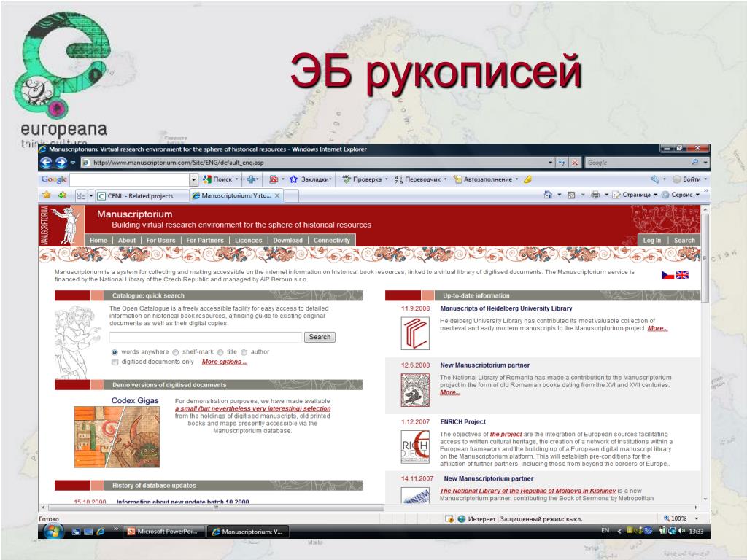Click the catalogue Search button

pyautogui.click(x=320, y=337)
